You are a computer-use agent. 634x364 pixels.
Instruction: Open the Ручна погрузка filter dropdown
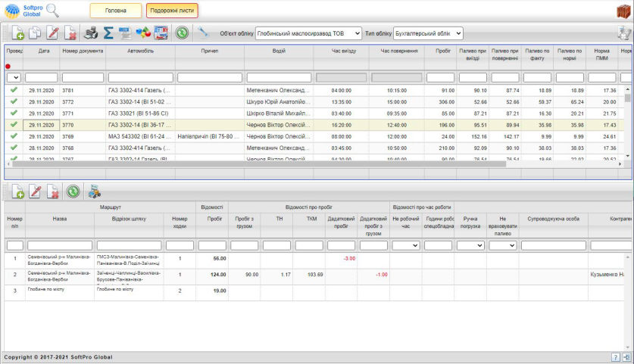pyautogui.click(x=470, y=245)
